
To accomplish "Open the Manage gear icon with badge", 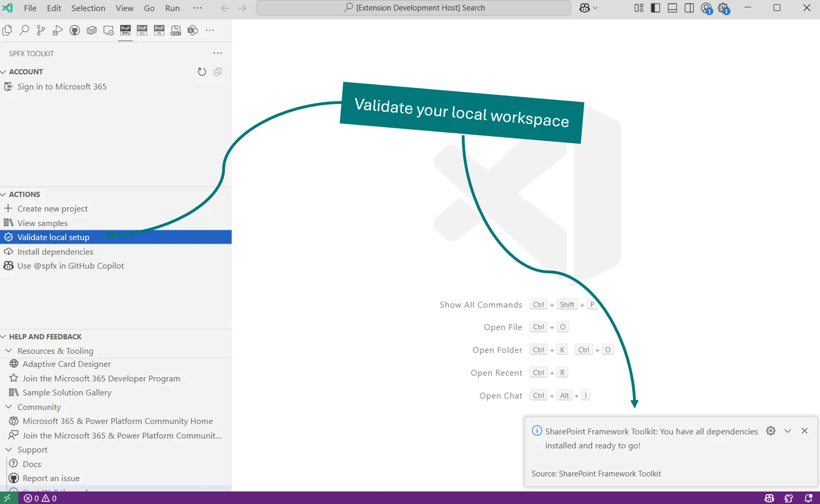I will point(724,8).
